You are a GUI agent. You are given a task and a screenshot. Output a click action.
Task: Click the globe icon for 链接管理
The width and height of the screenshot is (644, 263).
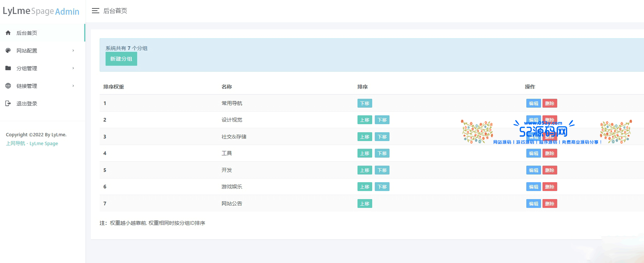click(x=8, y=86)
